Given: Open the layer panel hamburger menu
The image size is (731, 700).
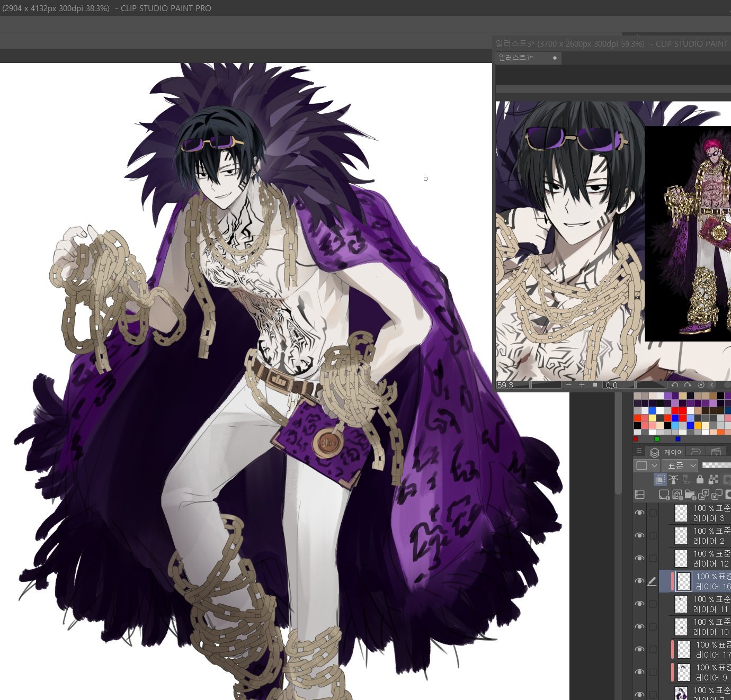Looking at the screenshot, I should [639, 451].
